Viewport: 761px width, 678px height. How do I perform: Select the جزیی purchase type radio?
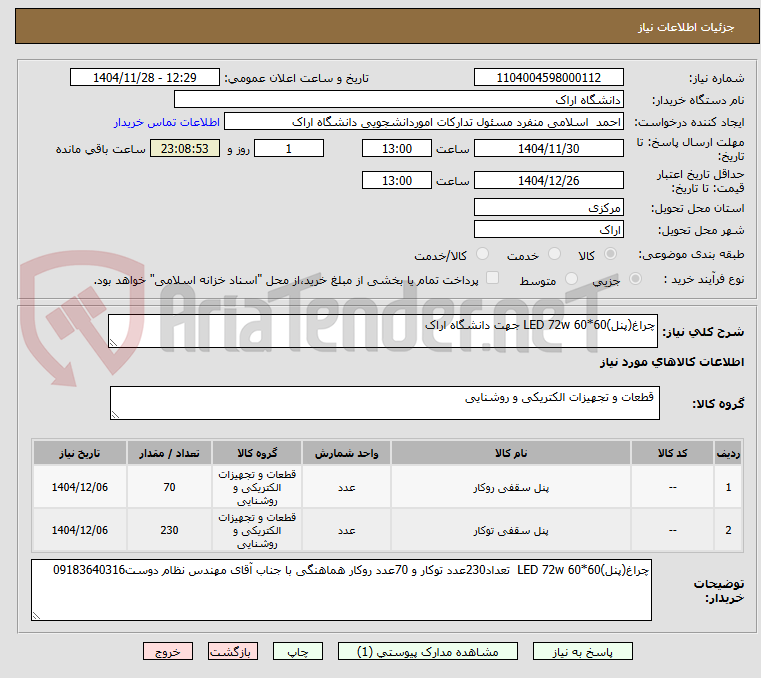(x=635, y=279)
